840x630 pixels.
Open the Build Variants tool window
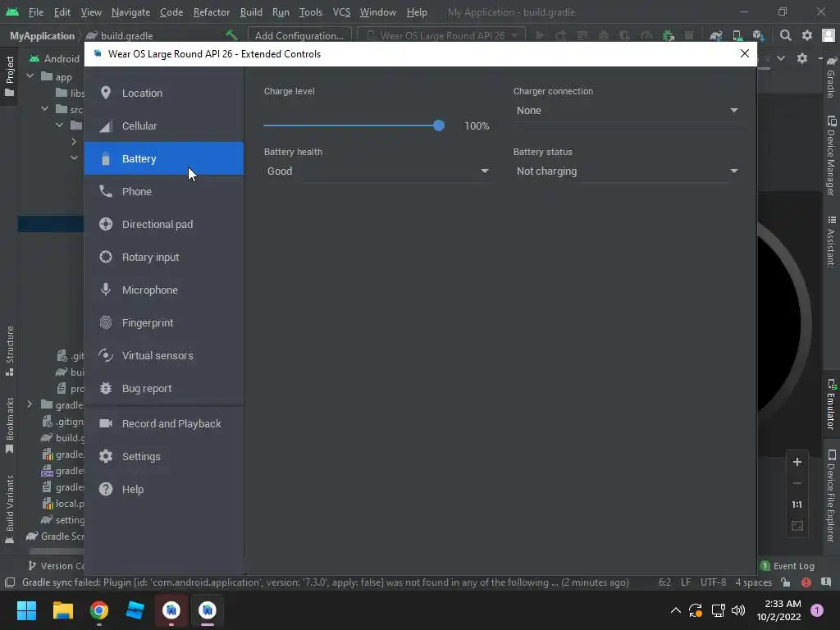(9, 509)
